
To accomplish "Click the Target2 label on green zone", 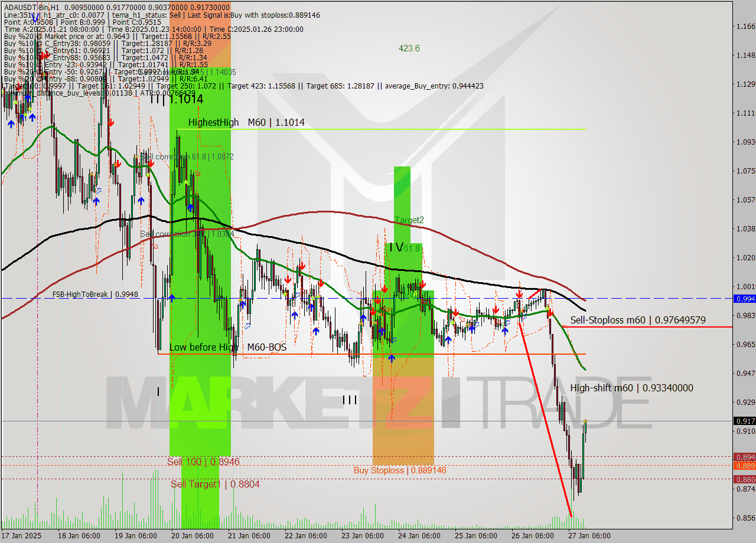I will point(409,220).
